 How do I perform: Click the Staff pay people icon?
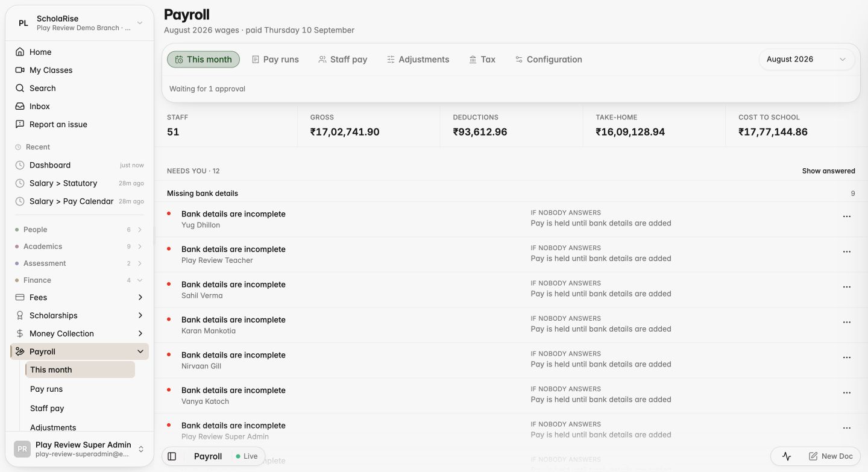[322, 59]
